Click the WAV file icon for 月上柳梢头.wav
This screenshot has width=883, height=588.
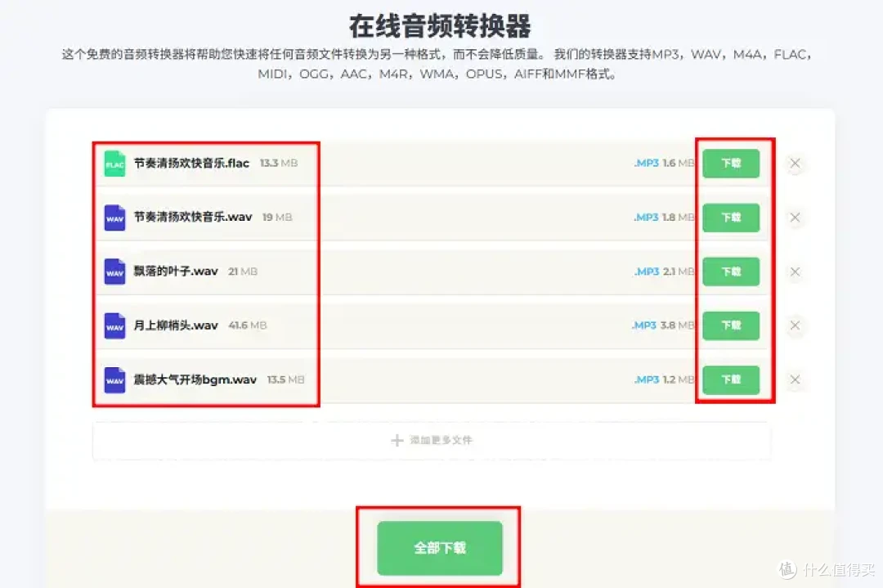pyautogui.click(x=115, y=325)
